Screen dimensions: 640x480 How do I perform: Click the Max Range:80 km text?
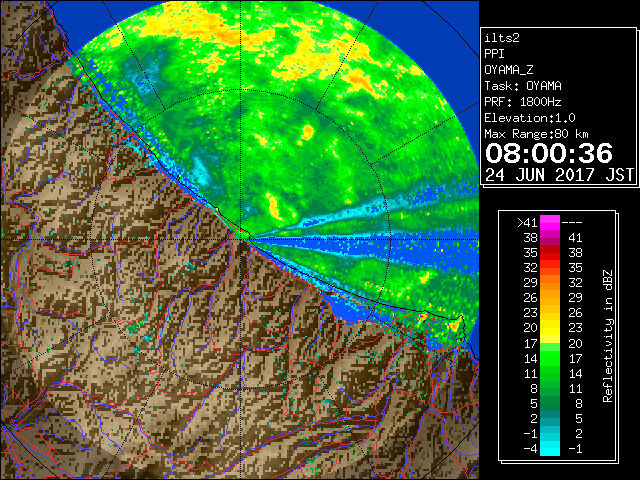[x=536, y=134]
